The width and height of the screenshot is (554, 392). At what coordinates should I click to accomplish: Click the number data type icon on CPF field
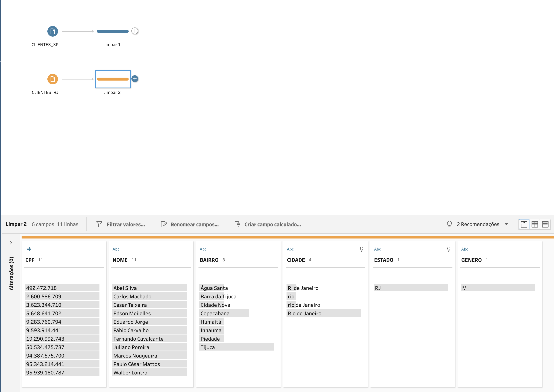29,249
